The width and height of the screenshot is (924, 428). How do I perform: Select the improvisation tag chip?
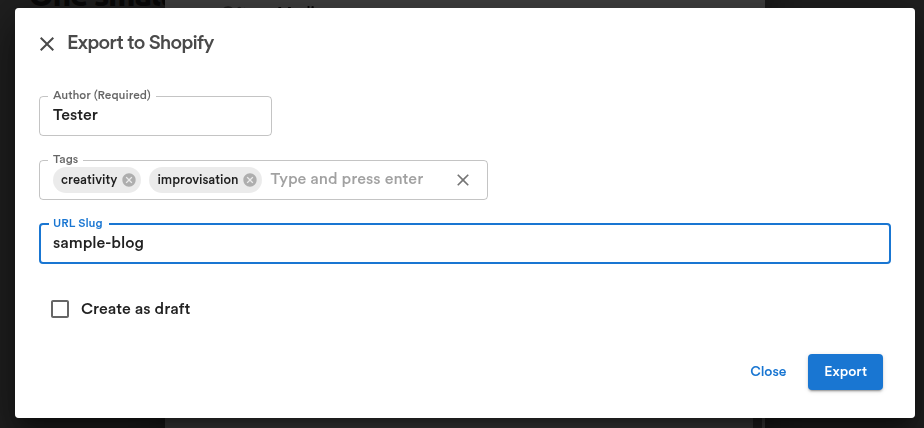198,180
